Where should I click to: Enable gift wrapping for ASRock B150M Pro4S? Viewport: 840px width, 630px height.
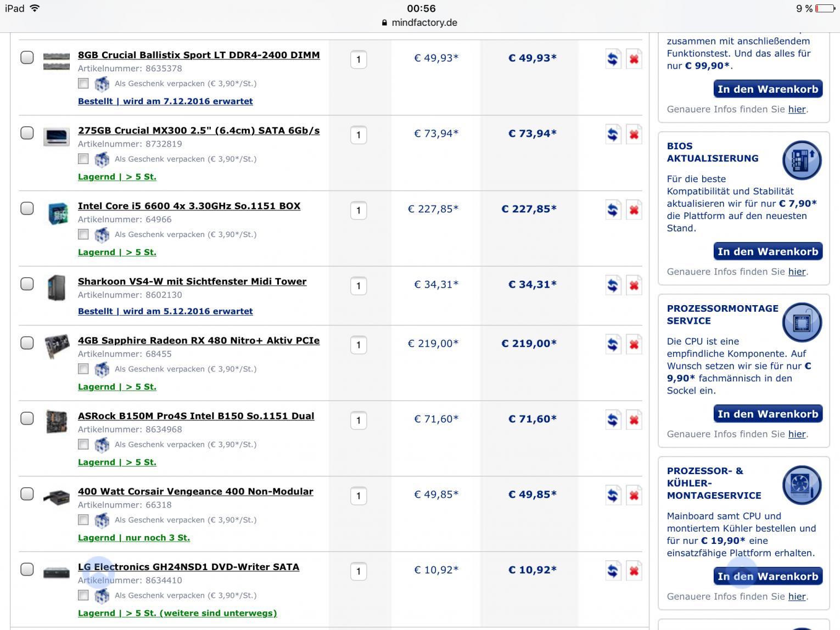(x=83, y=445)
